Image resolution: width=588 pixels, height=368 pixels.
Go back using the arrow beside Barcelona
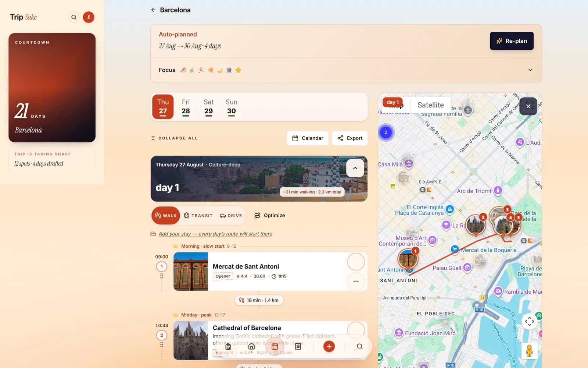click(x=153, y=10)
